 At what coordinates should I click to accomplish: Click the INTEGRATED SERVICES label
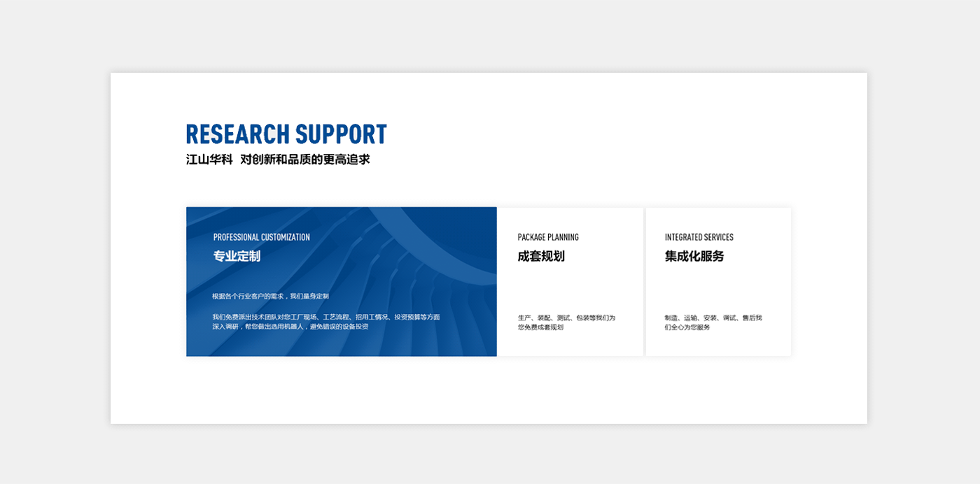coord(699,237)
